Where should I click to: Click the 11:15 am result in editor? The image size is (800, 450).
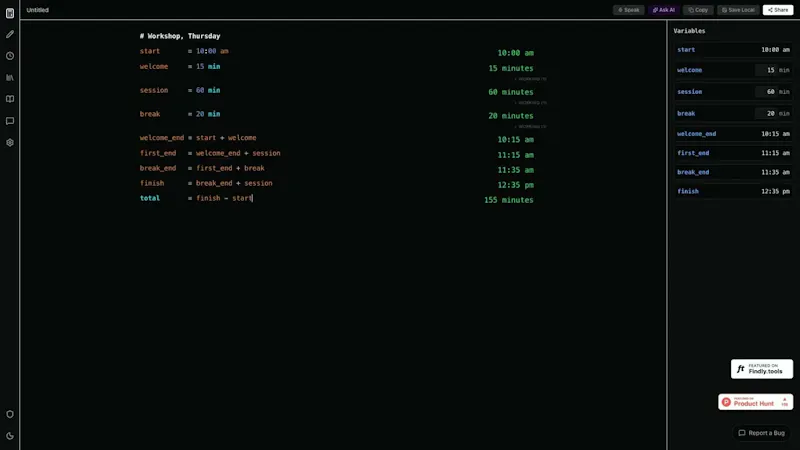tap(515, 155)
